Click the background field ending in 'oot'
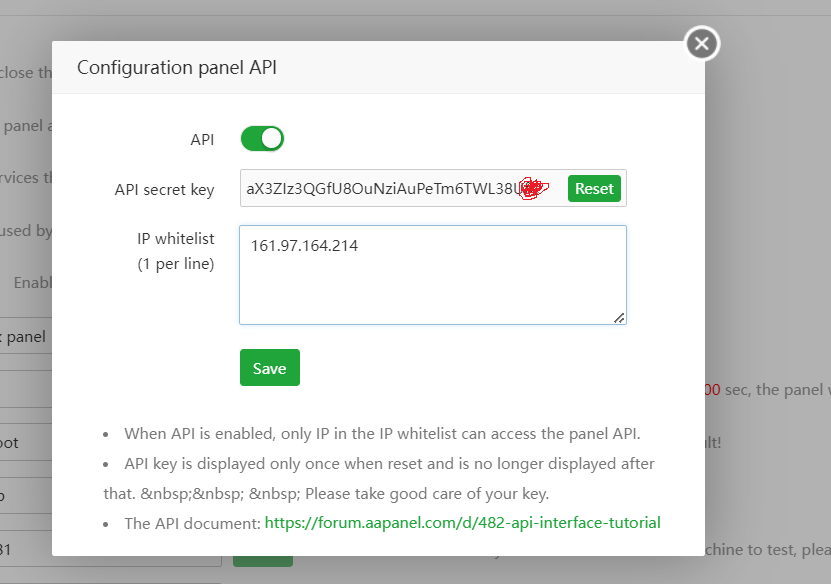The image size is (831, 584). pos(25,441)
